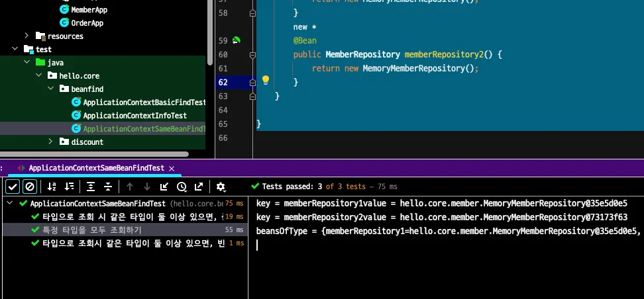Open test runner settings gear

point(221,187)
